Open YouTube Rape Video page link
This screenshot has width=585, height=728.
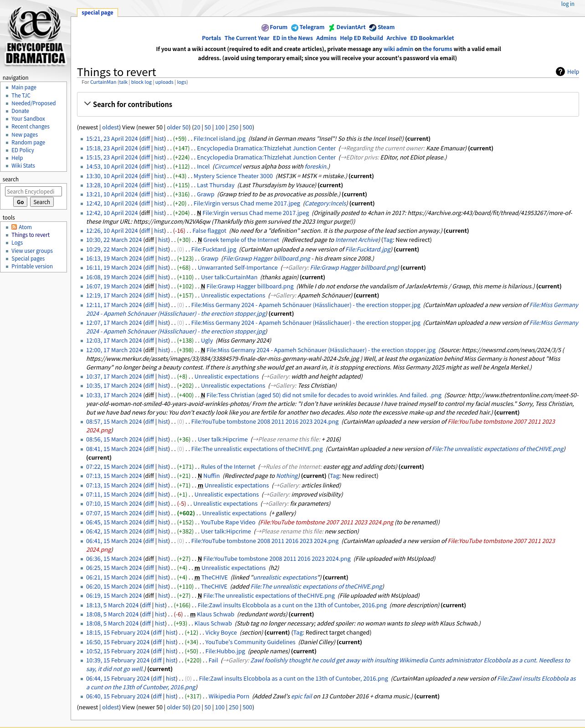228,523
